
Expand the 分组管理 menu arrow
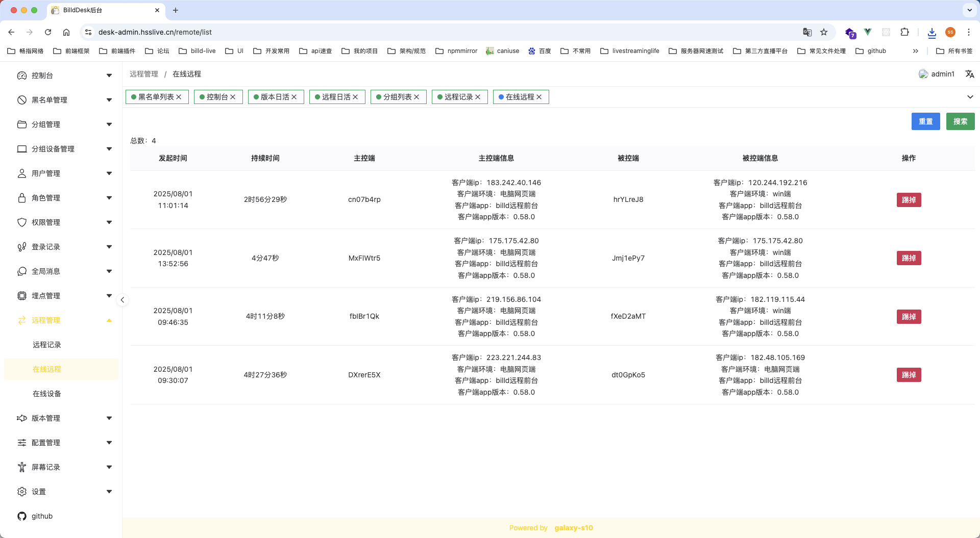click(x=109, y=124)
